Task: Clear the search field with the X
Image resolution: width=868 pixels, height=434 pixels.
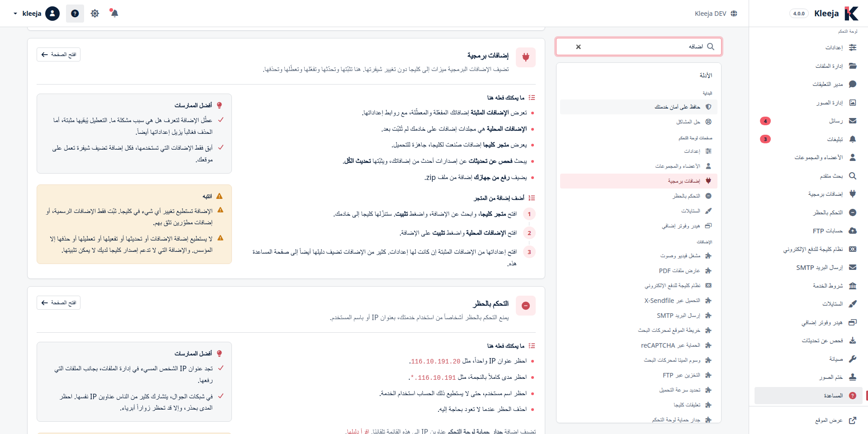Action: point(578,47)
